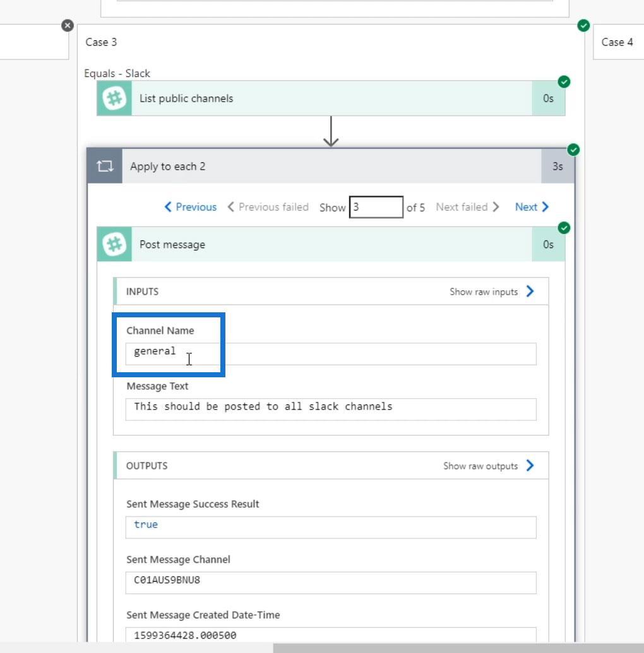Click the Created Date-Time value 1599364428.000500
The width and height of the screenshot is (644, 653).
[x=185, y=635]
